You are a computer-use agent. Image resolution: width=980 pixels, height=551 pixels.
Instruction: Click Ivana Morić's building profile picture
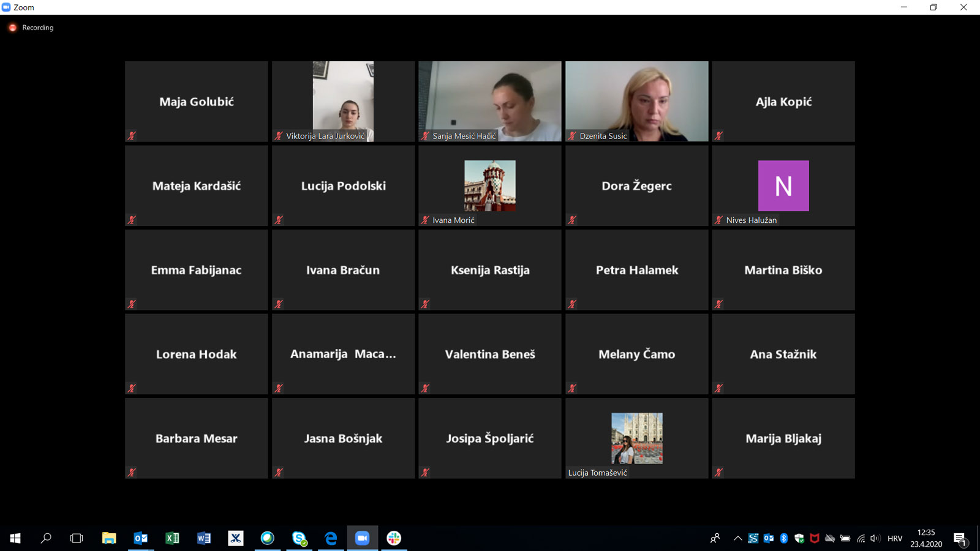490,186
